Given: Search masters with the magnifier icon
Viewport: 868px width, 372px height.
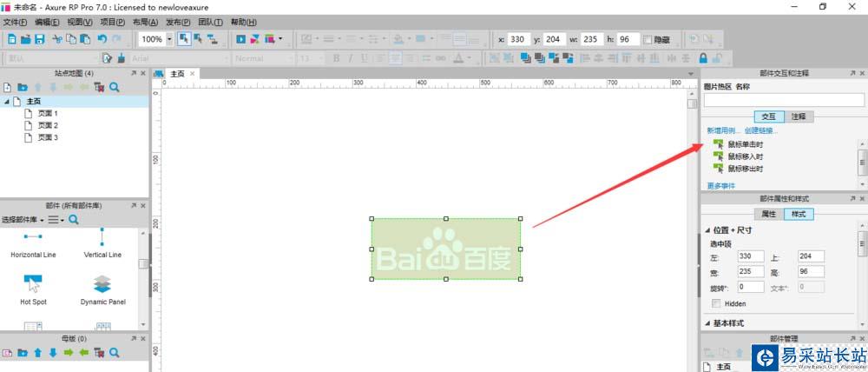Looking at the screenshot, I should [x=114, y=352].
